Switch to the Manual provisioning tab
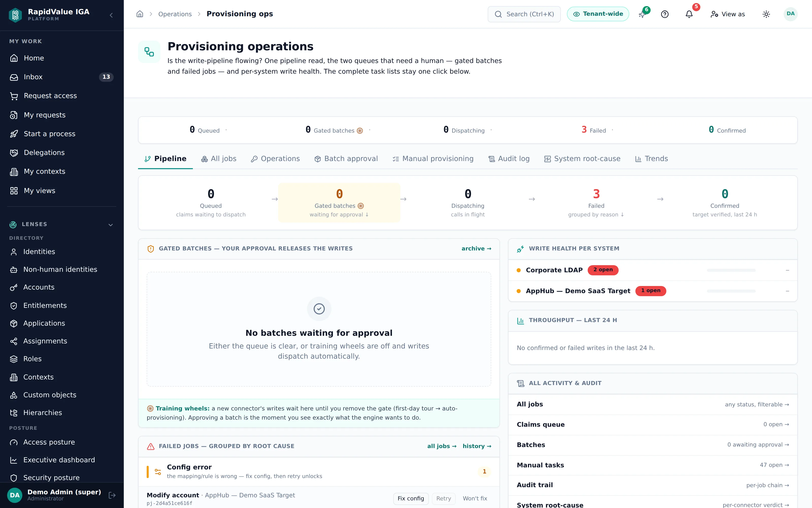 click(433, 158)
